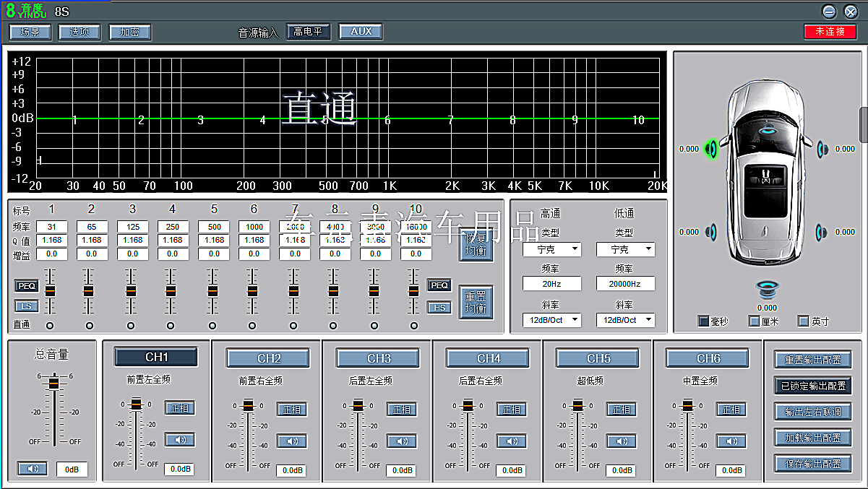Select the front-right speaker on car diagram

click(822, 150)
